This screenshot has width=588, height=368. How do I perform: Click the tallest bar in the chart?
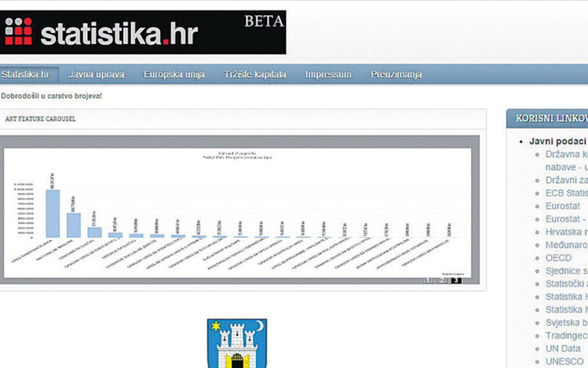(x=53, y=213)
